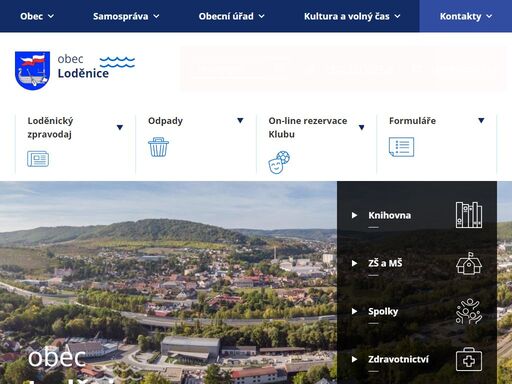Screen dimensions: 512x384
Task: Click the obec Loděnice site title
Action: point(83,66)
